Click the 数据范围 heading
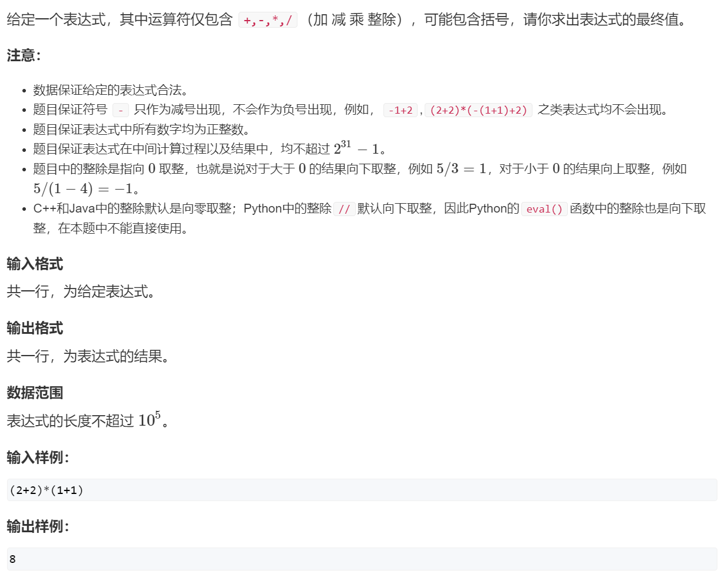This screenshot has width=728, height=577. [x=35, y=393]
